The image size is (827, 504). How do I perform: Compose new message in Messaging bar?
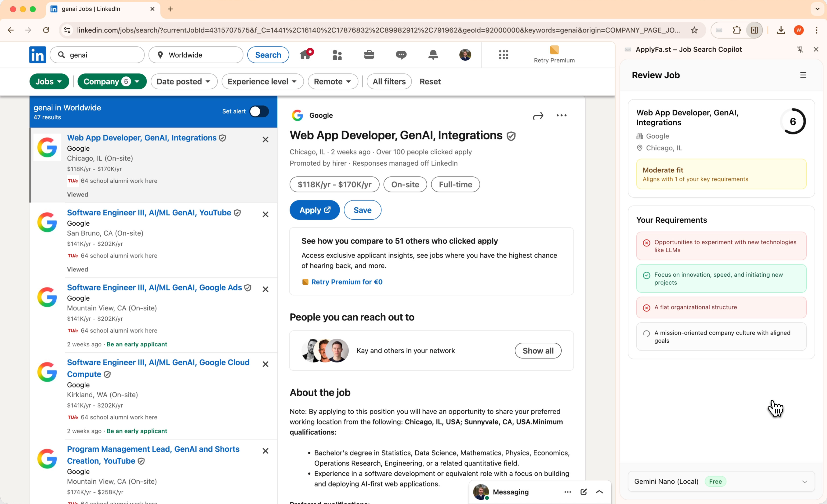point(583,492)
